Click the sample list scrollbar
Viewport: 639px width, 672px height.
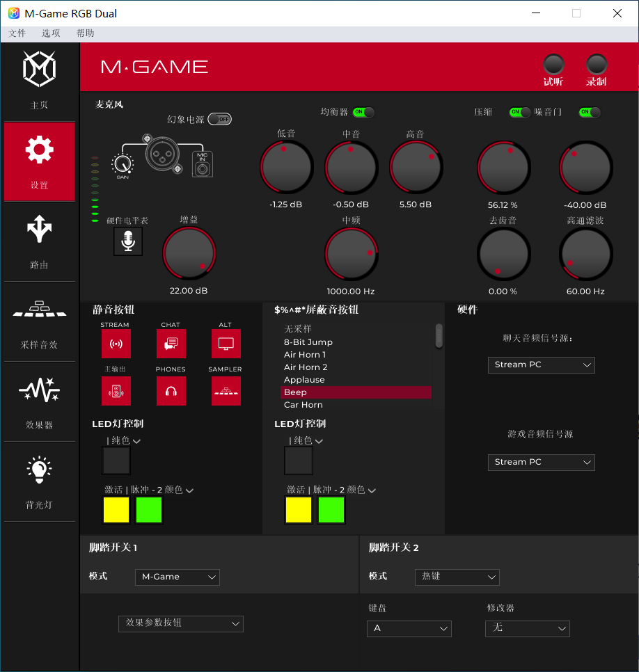coord(439,335)
